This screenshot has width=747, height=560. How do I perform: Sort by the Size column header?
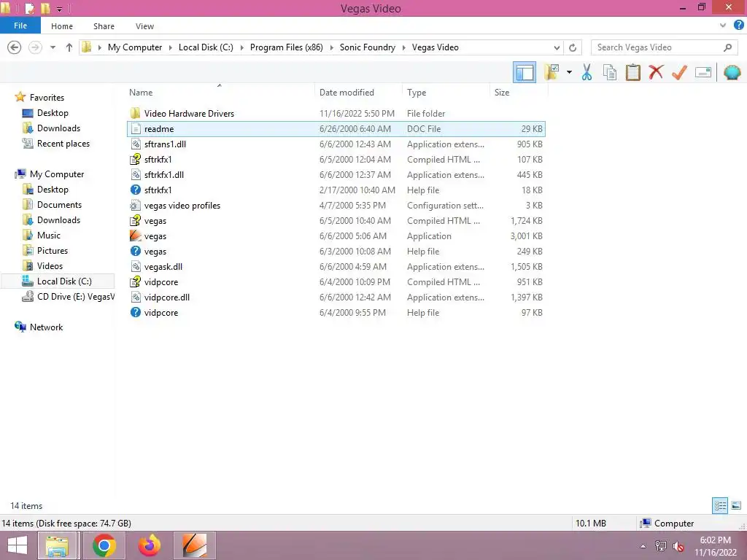pos(502,93)
